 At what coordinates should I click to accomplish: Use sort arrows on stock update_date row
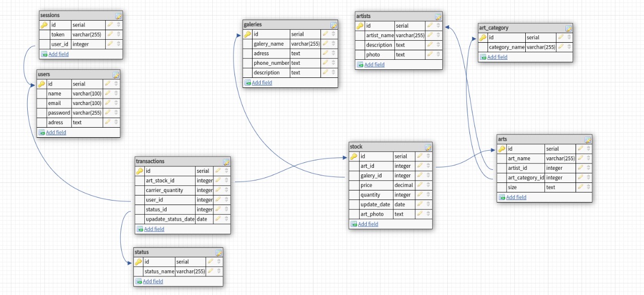[x=428, y=204]
